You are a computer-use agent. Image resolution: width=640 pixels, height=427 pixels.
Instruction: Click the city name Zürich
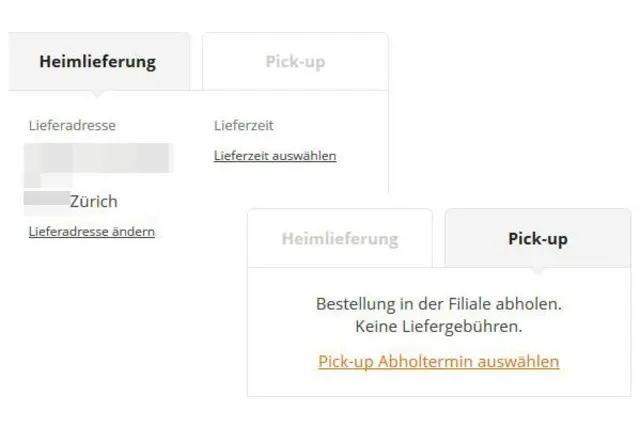pos(94,201)
